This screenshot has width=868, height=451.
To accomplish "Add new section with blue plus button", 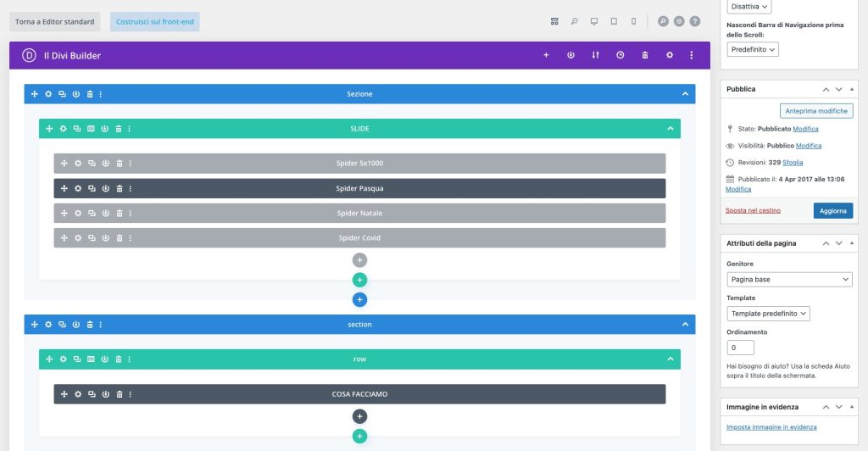I will tap(359, 300).
